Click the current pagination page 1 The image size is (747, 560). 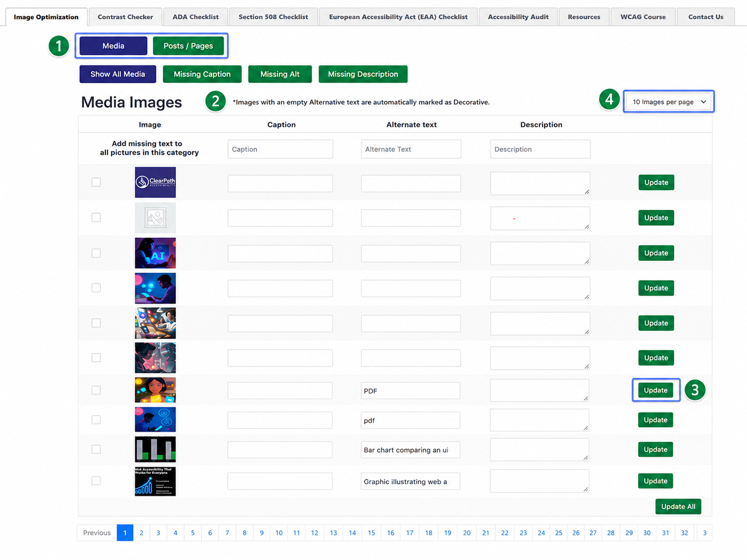125,533
